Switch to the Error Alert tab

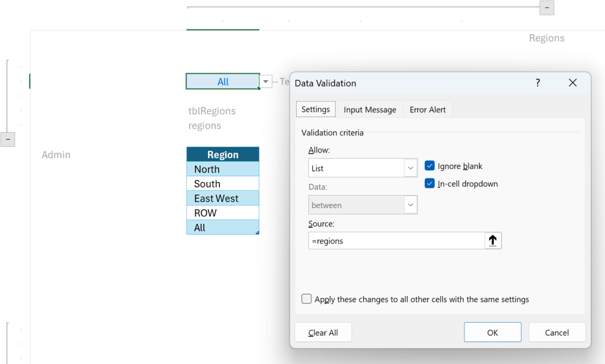point(428,110)
